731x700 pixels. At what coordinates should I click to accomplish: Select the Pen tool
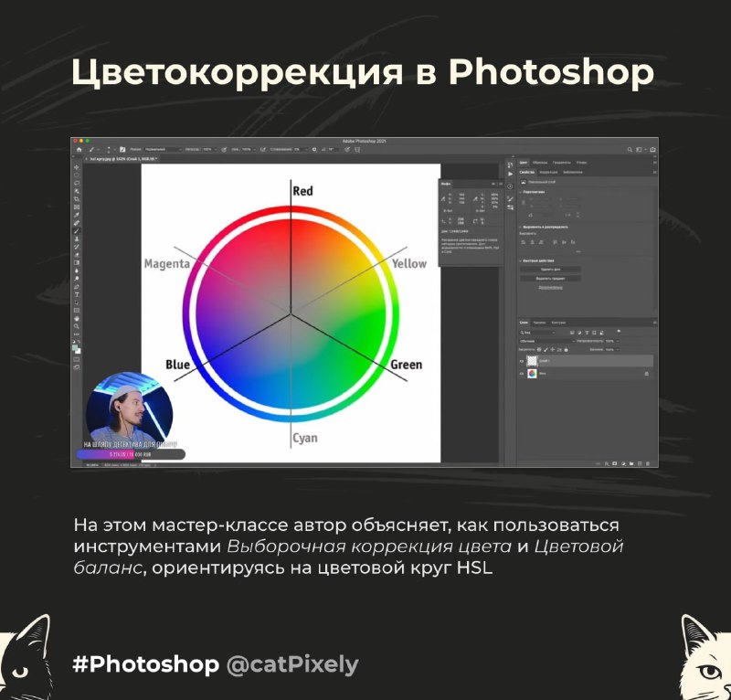click(x=77, y=286)
